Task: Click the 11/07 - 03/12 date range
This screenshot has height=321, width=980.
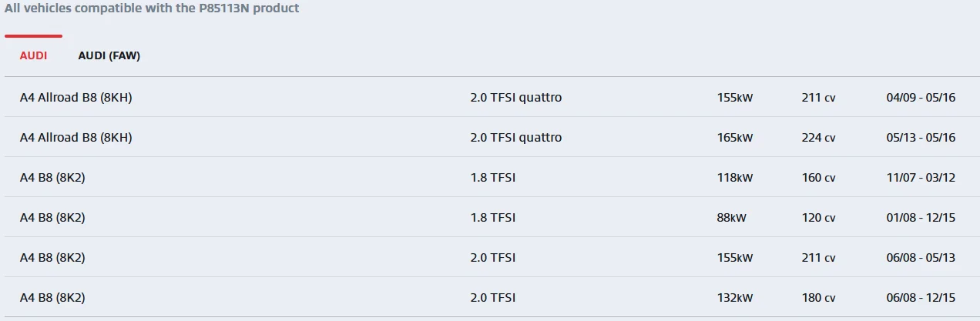Action: tap(921, 178)
